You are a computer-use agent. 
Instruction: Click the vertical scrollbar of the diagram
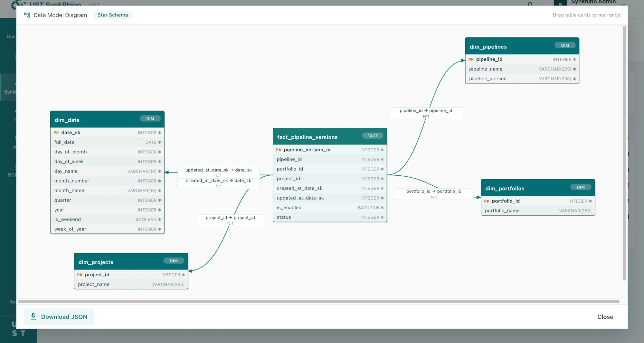(x=624, y=153)
